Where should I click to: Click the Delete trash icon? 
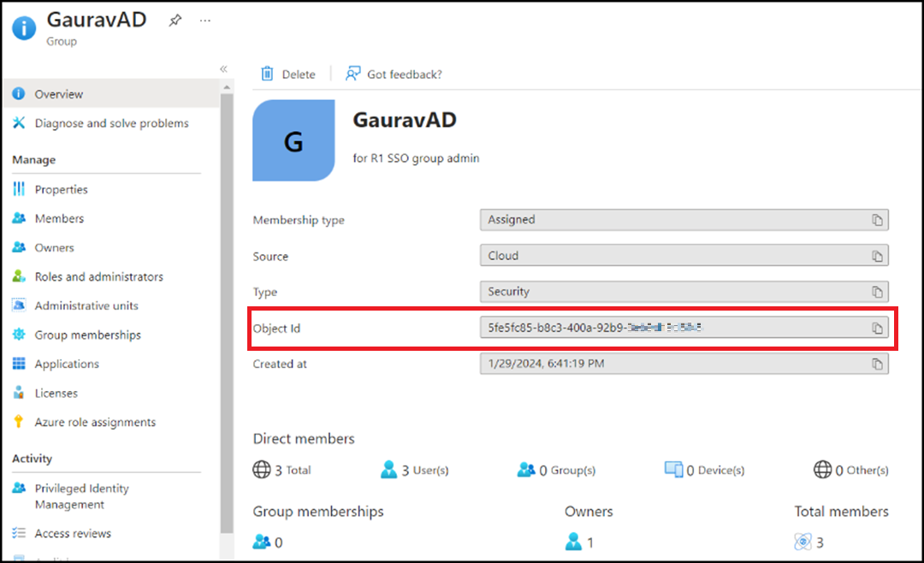(267, 74)
